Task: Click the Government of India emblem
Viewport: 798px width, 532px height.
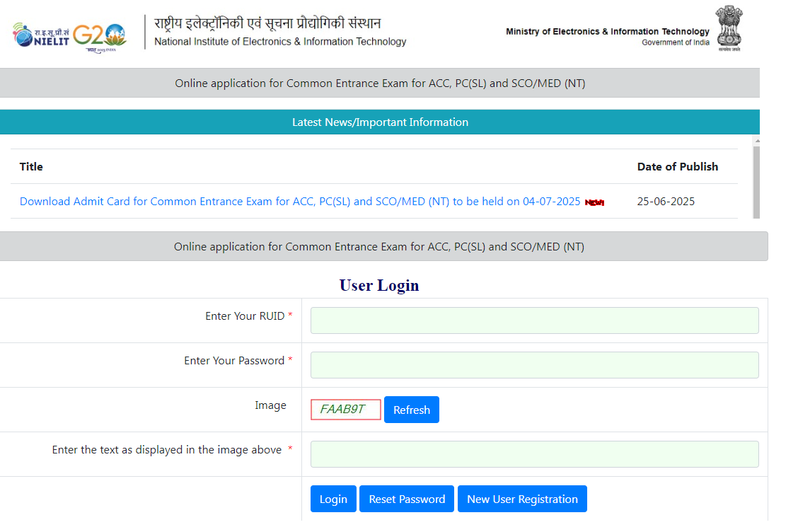Action: pos(729,28)
